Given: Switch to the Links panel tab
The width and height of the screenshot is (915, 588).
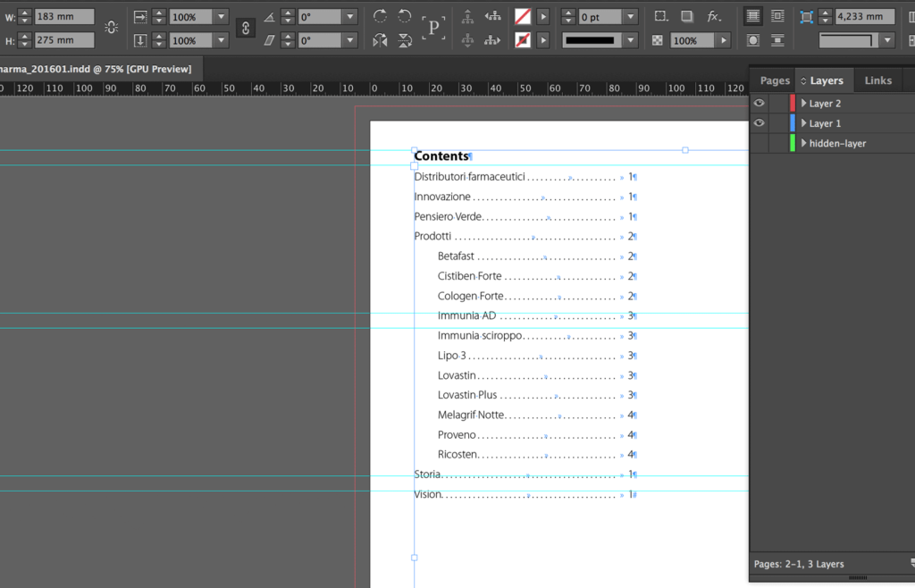Looking at the screenshot, I should (878, 80).
